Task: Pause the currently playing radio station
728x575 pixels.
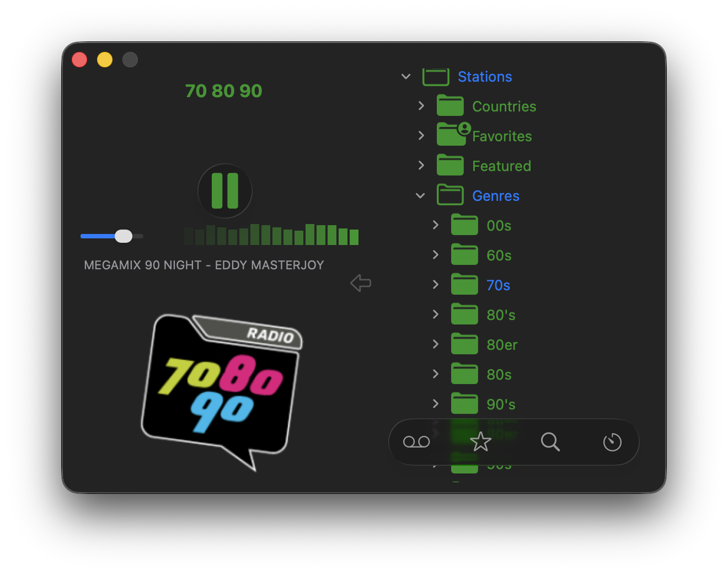Action: coord(224,191)
